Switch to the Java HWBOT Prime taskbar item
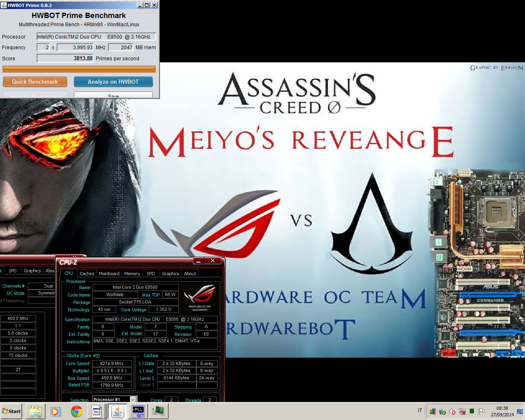The width and height of the screenshot is (525, 420). click(x=118, y=411)
